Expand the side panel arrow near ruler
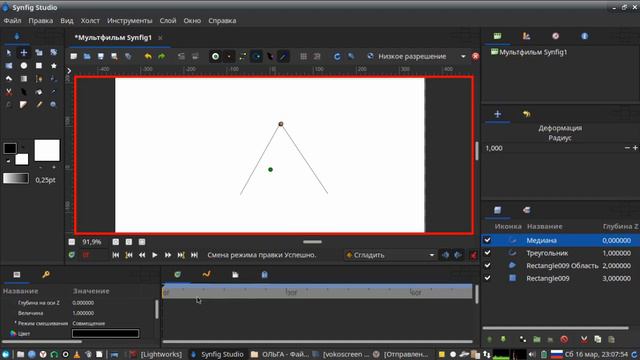The height and width of the screenshot is (360, 640). [69, 71]
